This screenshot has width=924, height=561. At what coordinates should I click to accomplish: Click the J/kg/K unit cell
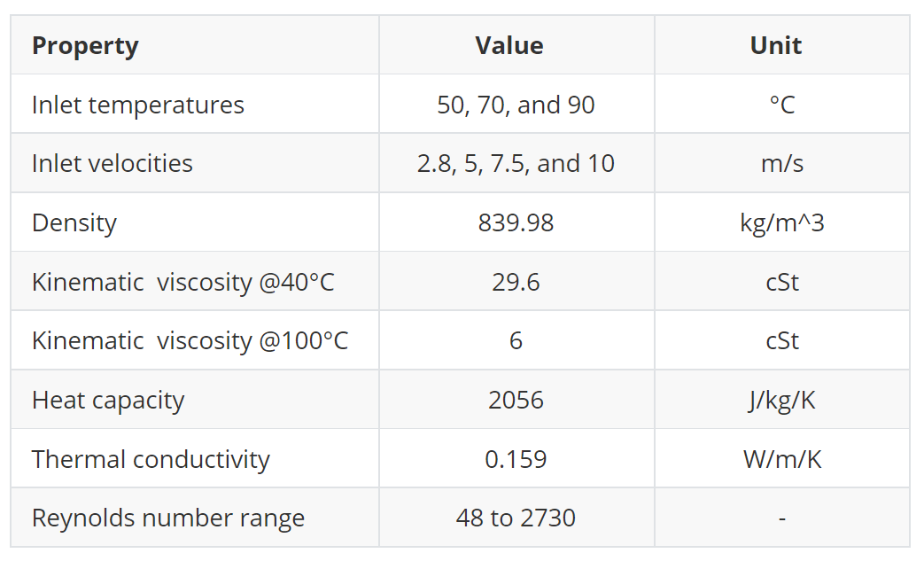click(x=781, y=400)
